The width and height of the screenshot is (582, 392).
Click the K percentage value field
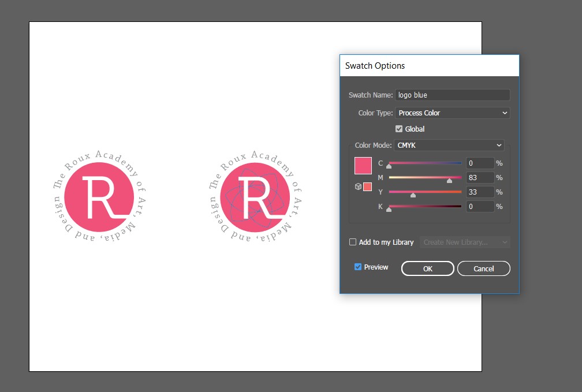(480, 207)
